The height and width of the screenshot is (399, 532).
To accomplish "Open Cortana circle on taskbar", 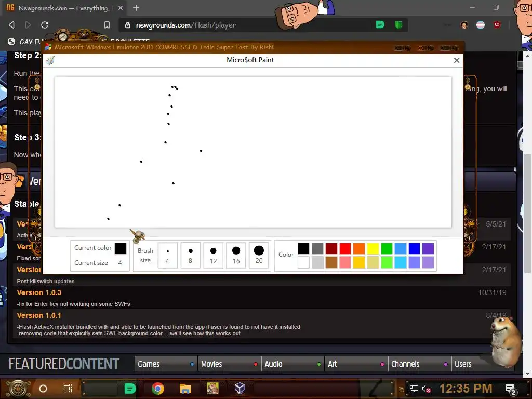I will [x=43, y=389].
